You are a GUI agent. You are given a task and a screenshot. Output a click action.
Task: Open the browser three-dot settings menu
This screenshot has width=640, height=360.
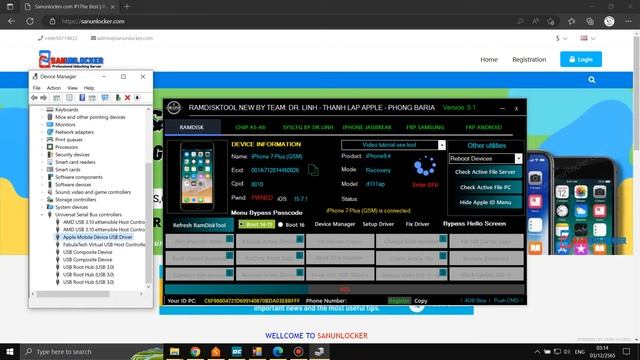(x=628, y=21)
